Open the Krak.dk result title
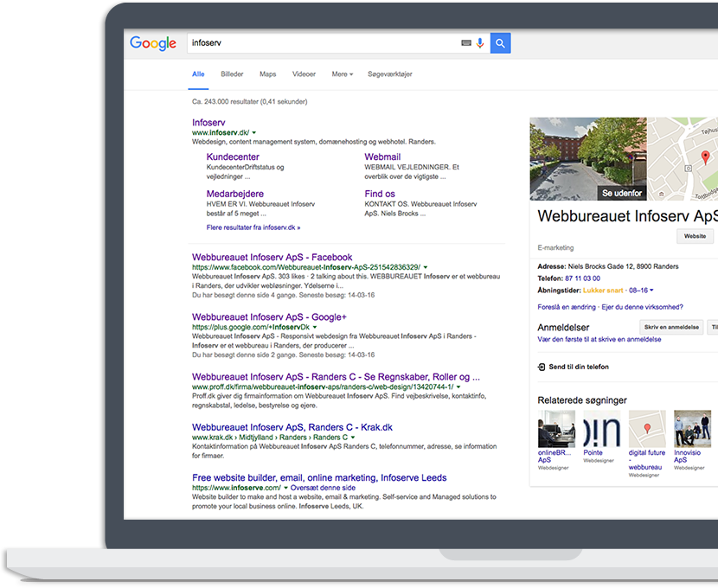This screenshot has width=718, height=588. (292, 427)
